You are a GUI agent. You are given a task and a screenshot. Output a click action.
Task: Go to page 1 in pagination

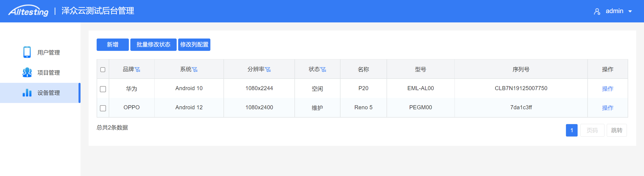[572, 130]
